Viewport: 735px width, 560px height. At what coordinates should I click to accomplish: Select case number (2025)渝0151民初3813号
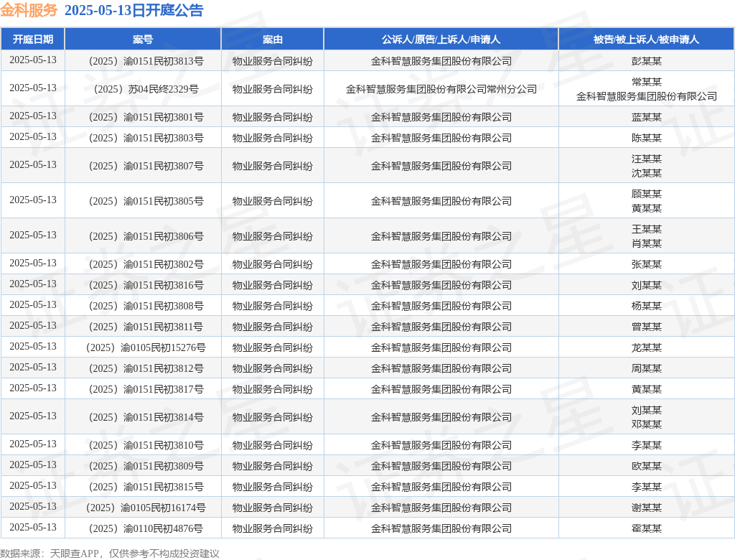pos(146,61)
